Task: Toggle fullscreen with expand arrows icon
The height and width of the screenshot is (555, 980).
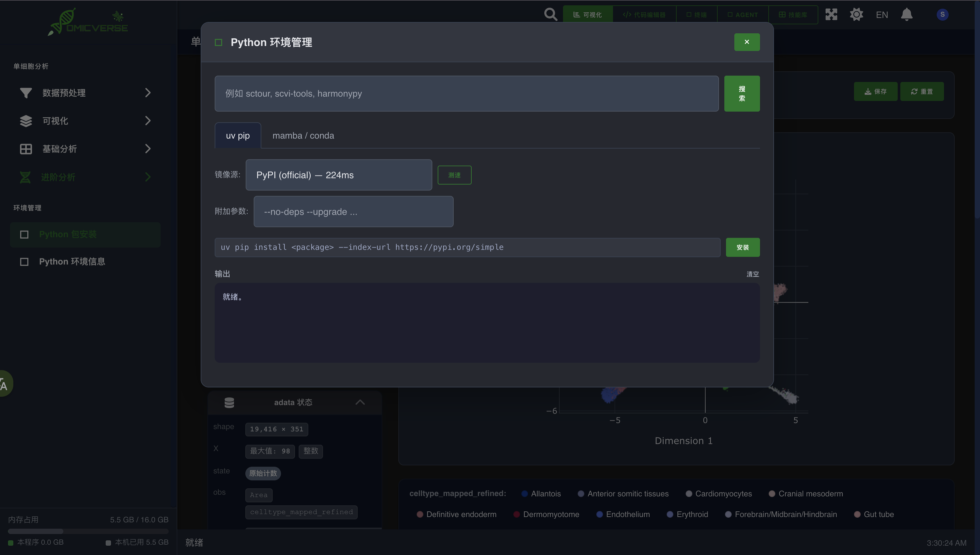Action: (x=831, y=14)
